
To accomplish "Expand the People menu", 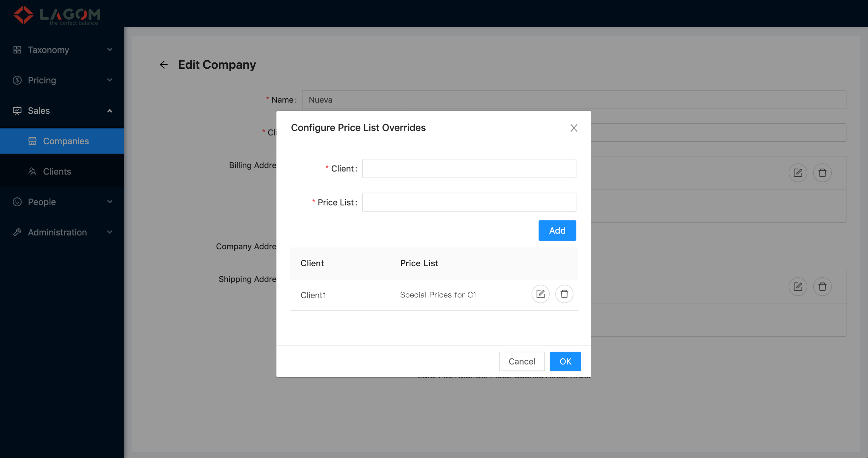I will [x=62, y=202].
